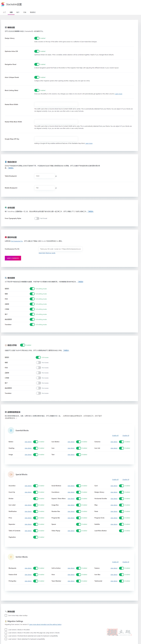141x644 pixels.
Task: Click the Stackable logo icon
Action: coord(3,4)
